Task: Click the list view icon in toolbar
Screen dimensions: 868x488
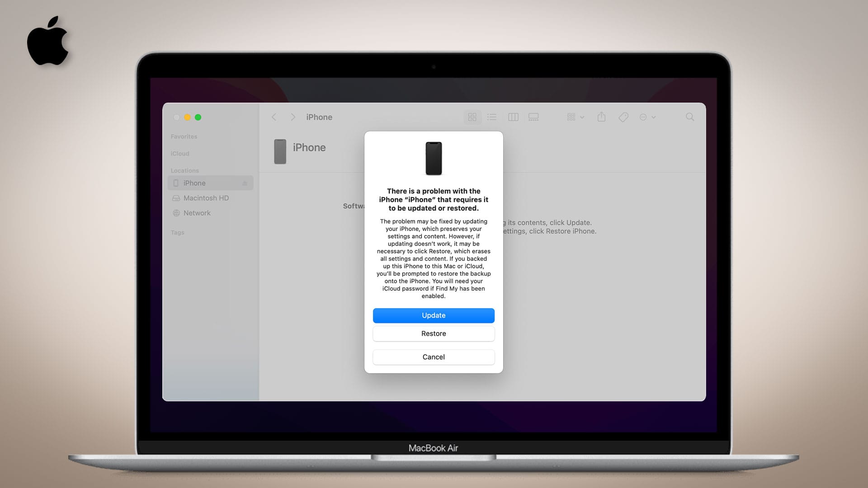Action: 492,116
